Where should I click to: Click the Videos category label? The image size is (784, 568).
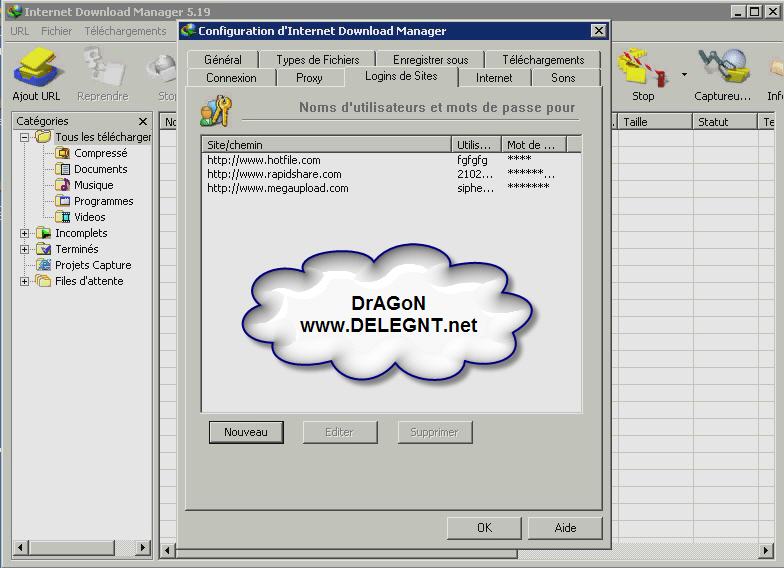(x=90, y=217)
